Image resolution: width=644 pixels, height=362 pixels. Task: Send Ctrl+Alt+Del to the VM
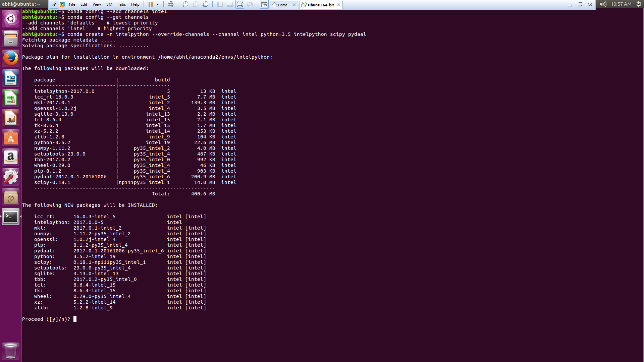(x=171, y=4)
